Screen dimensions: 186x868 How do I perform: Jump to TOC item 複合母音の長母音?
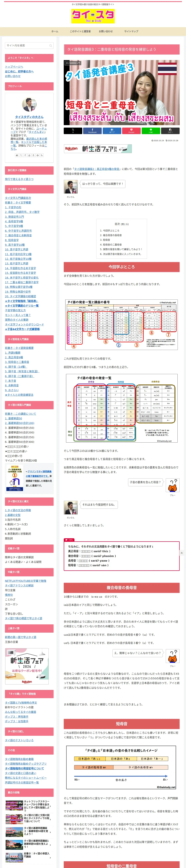point(112,235)
